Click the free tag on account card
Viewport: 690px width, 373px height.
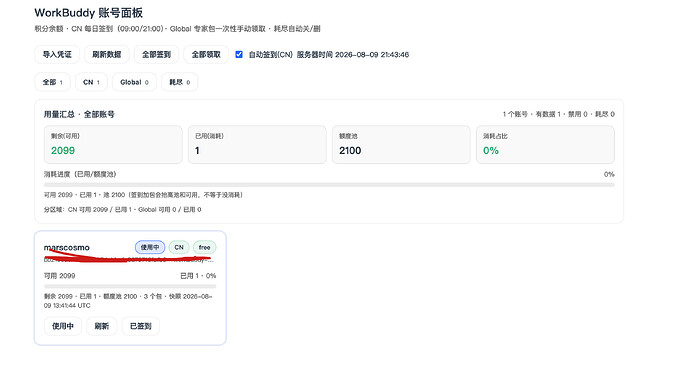pyautogui.click(x=204, y=247)
